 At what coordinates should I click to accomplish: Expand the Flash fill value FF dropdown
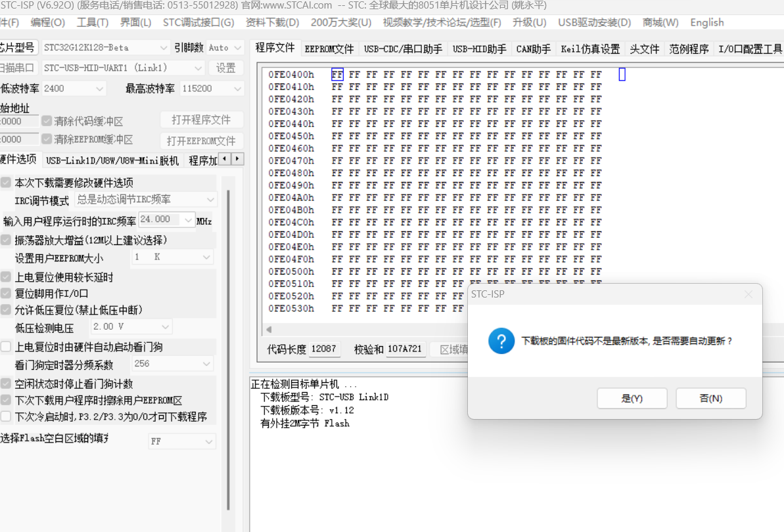[x=209, y=441]
